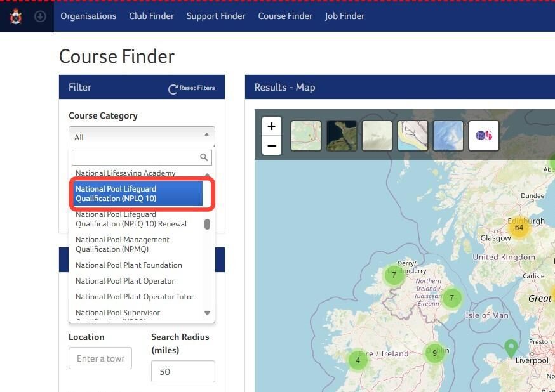Click the dropdown list scroll-down arrow

[208, 313]
